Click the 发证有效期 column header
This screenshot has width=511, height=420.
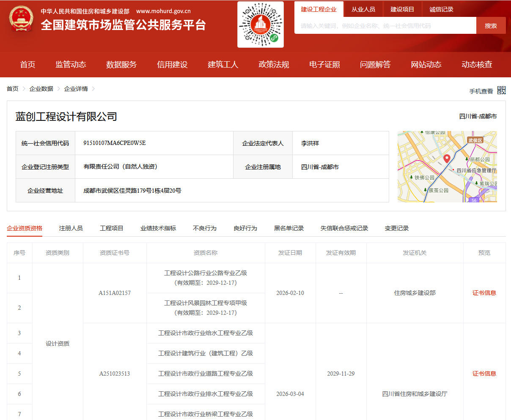(x=341, y=253)
